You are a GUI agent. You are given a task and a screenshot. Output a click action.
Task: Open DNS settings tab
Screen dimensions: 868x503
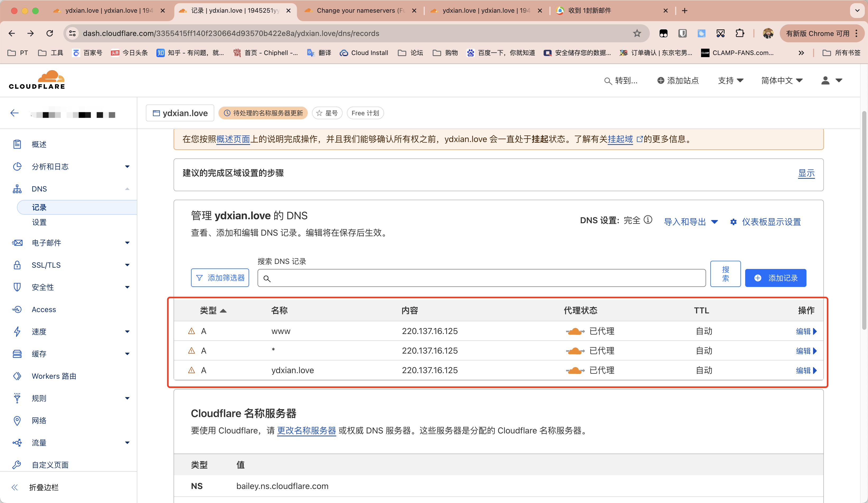(39, 222)
